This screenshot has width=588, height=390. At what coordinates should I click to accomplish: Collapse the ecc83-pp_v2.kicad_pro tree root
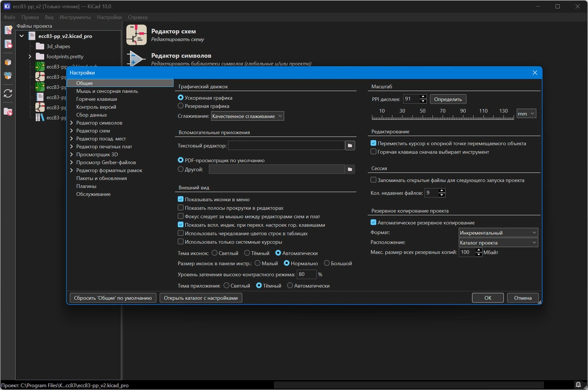pos(22,36)
